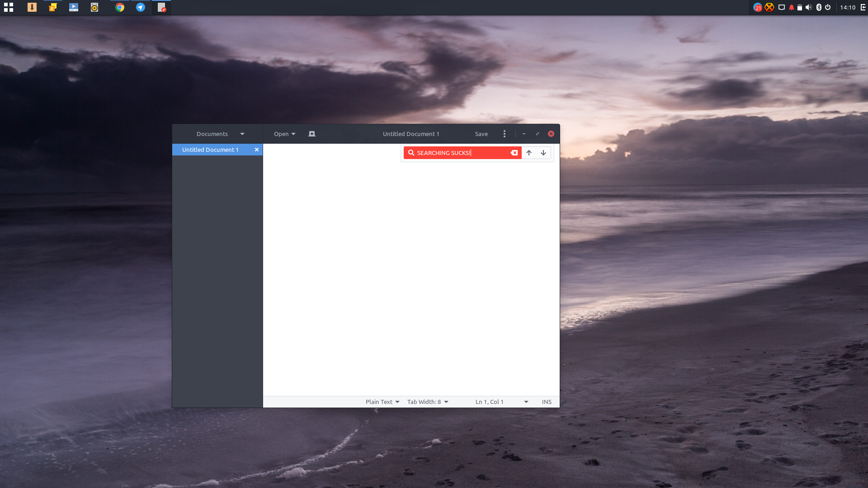Click the orange hexagon X tray icon
Viewport: 868px width, 488px height.
point(769,7)
